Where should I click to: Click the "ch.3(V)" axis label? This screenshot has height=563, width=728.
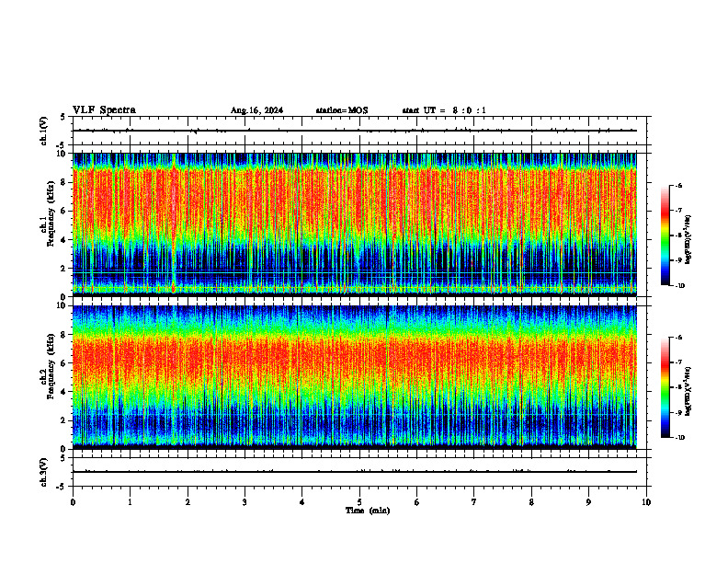click(x=43, y=472)
